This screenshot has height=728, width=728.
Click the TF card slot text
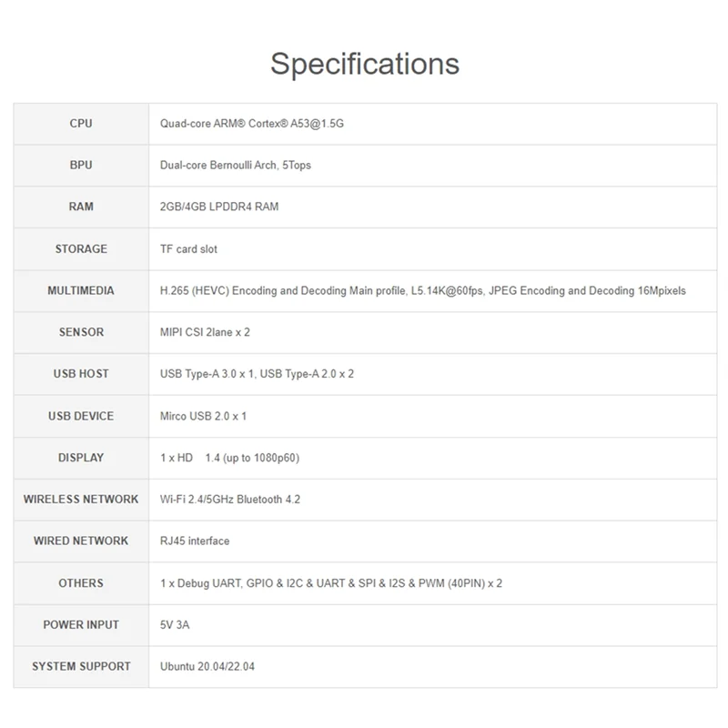point(188,248)
